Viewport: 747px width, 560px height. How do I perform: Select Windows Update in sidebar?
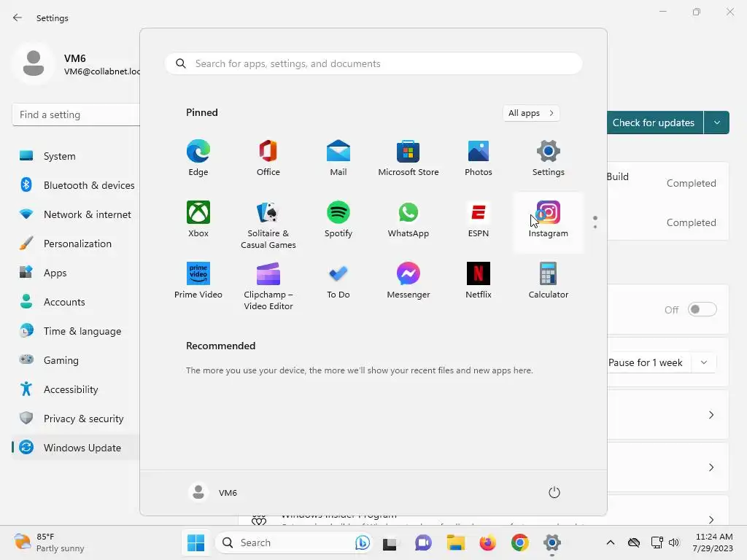pos(76,448)
